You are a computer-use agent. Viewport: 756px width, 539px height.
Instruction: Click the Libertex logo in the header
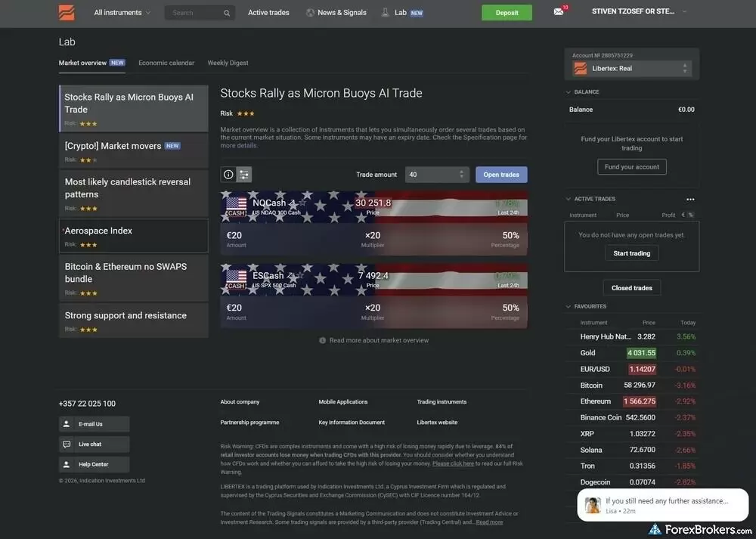click(x=67, y=13)
